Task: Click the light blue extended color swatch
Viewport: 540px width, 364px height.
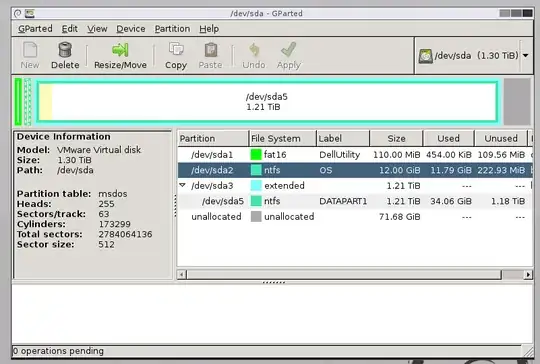Action: coord(256,185)
